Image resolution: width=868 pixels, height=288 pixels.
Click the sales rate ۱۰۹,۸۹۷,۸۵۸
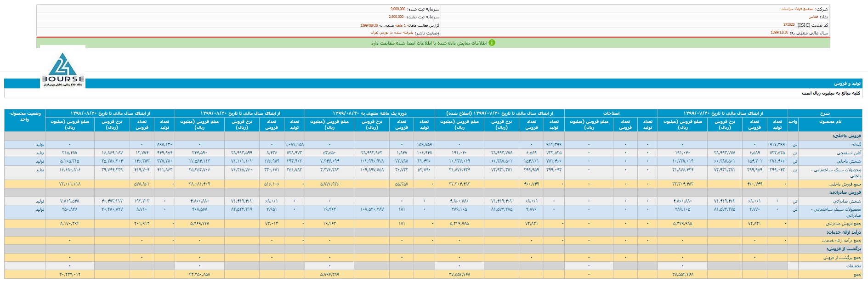(372, 170)
